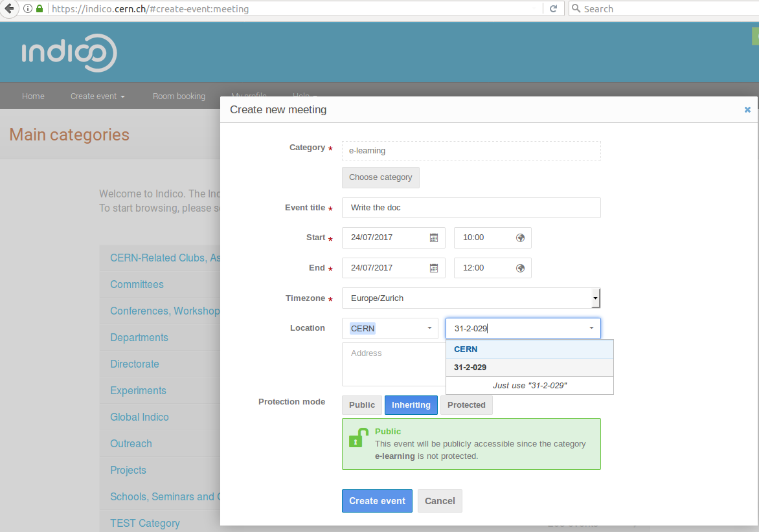Click the bold "e-learning" text in protection notice
The image size is (759, 532).
click(x=394, y=456)
